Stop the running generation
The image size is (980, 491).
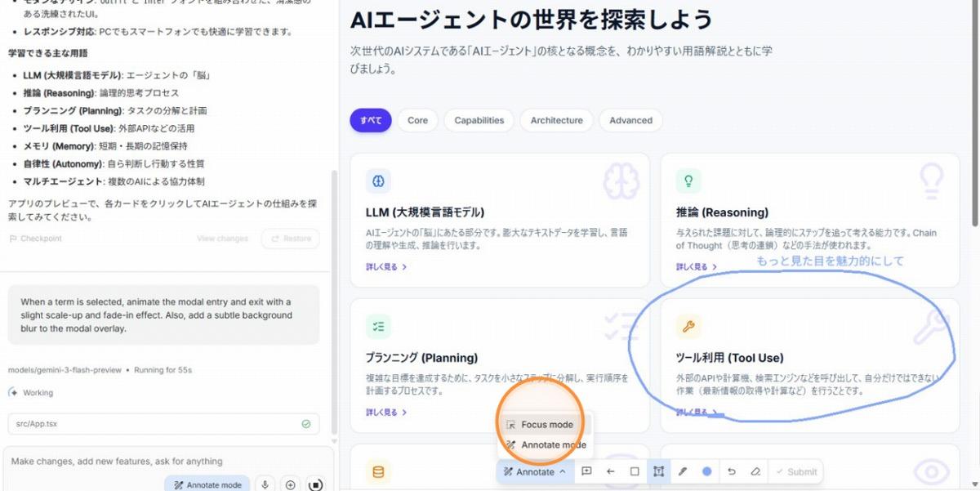click(x=316, y=484)
